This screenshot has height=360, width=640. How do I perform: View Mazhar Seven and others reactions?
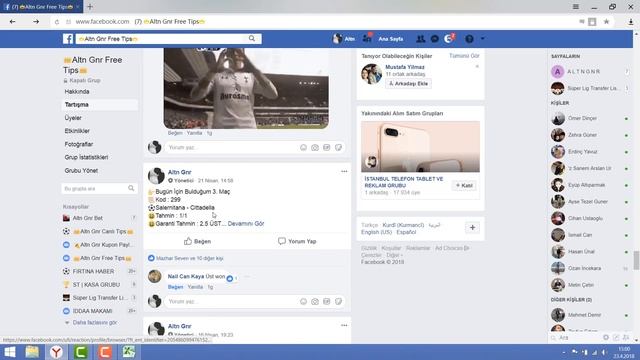[x=190, y=258]
